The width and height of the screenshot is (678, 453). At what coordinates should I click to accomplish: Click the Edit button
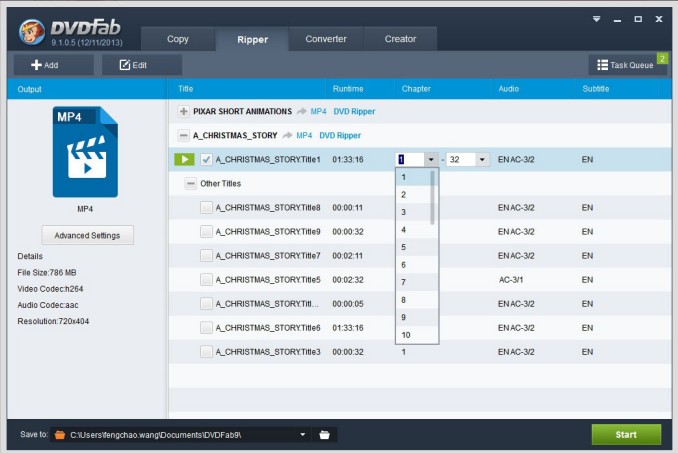(141, 65)
